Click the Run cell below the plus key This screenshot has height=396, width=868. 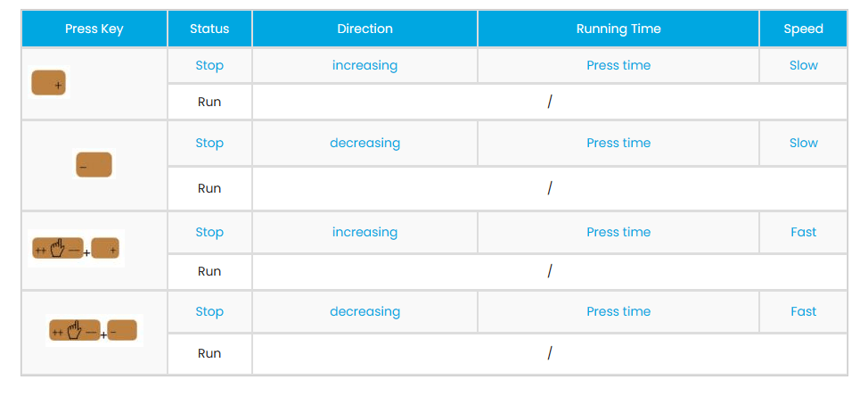tap(209, 102)
